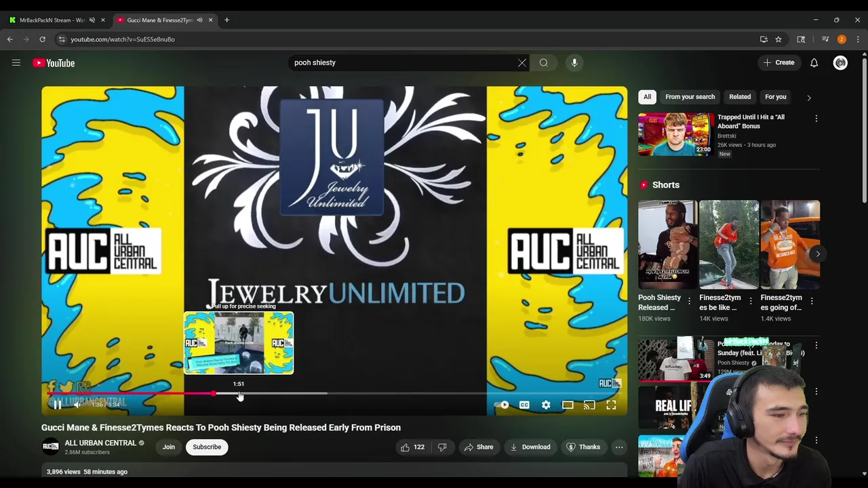Start voice search with microphone icon
The height and width of the screenshot is (488, 868).
click(574, 63)
